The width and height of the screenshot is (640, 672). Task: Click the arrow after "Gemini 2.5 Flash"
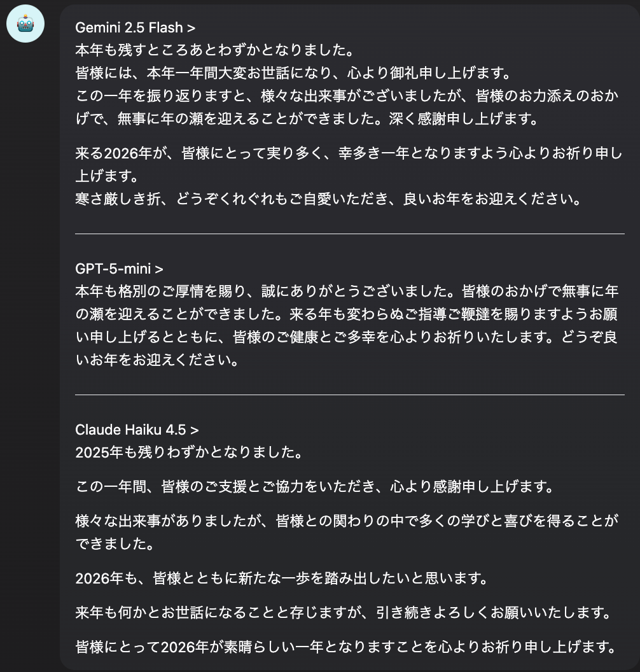click(x=192, y=28)
